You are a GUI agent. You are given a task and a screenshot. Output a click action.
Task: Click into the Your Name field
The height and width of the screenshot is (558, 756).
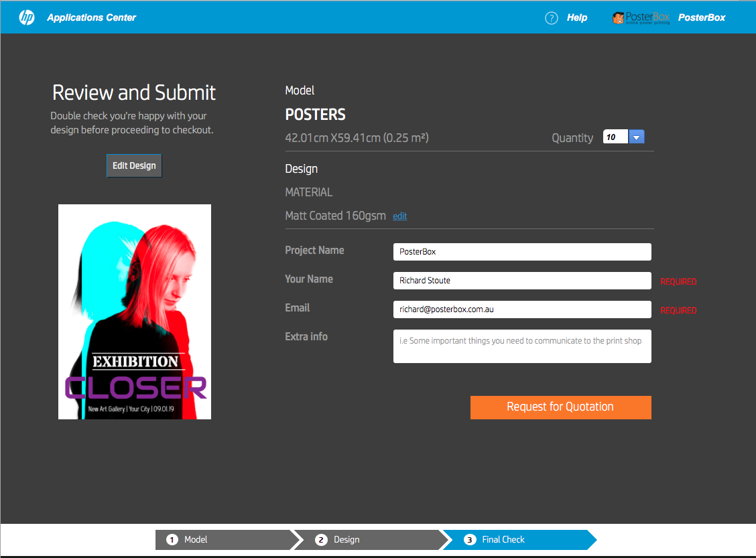point(521,281)
